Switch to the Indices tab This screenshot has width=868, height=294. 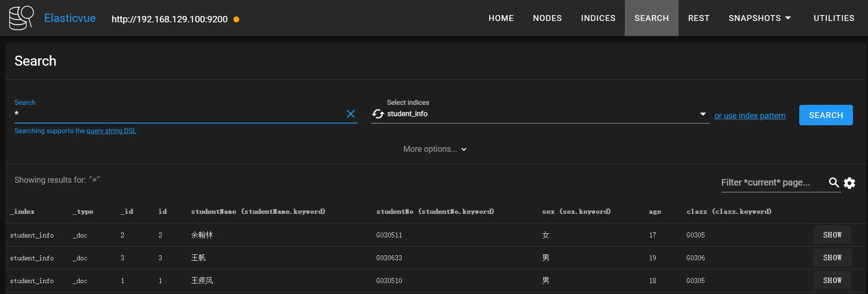point(598,18)
